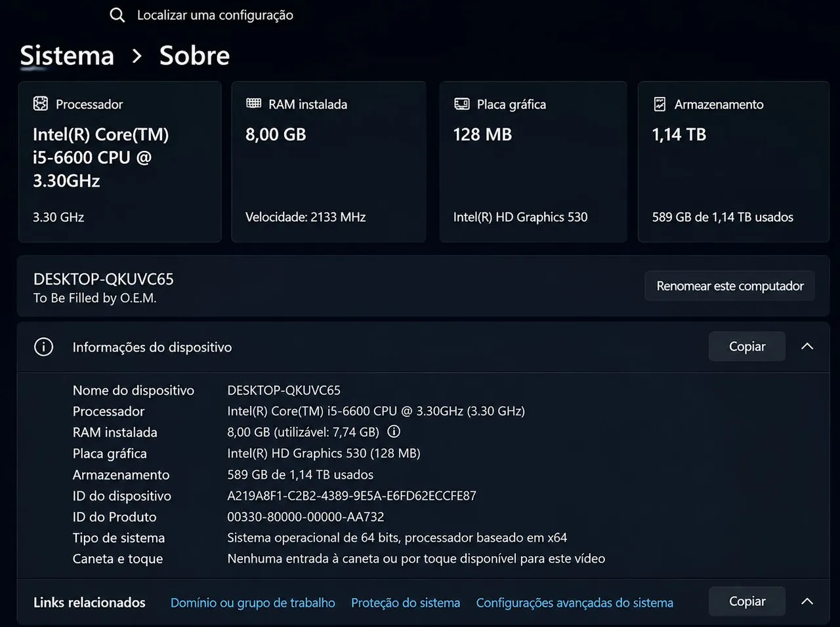Click 'Sistema operacional de 64 bits' system type value
This screenshot has height=627, width=840.
click(397, 538)
